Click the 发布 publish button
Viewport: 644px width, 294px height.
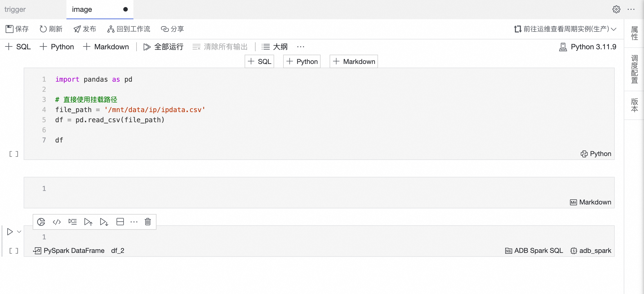tap(85, 29)
